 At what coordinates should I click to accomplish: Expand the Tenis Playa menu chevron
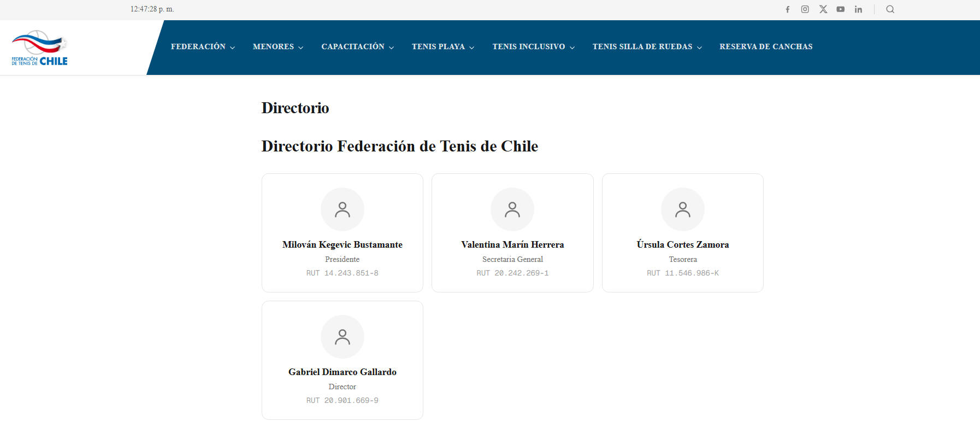472,48
